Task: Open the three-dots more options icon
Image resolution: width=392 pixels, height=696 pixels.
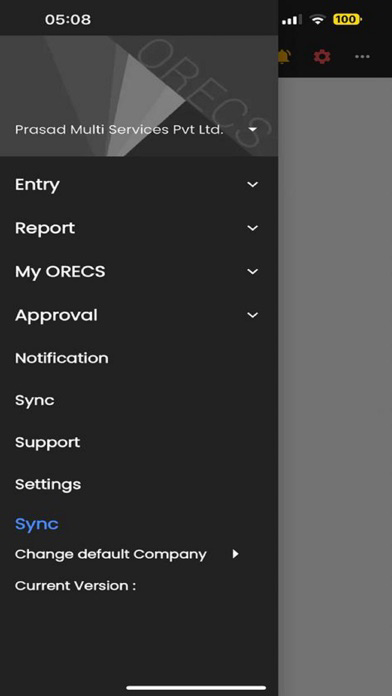Action: point(362,56)
